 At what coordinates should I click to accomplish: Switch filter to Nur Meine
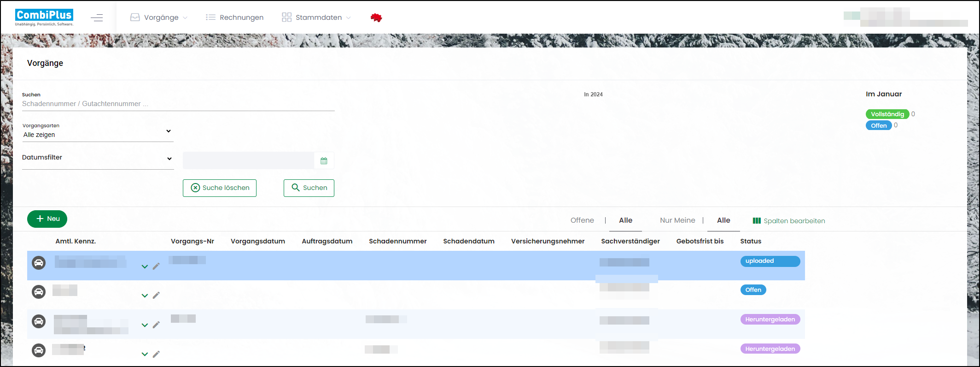coord(677,220)
